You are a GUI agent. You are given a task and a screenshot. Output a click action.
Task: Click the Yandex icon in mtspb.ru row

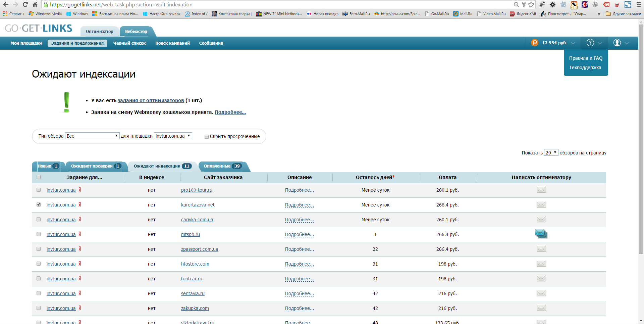coord(80,234)
